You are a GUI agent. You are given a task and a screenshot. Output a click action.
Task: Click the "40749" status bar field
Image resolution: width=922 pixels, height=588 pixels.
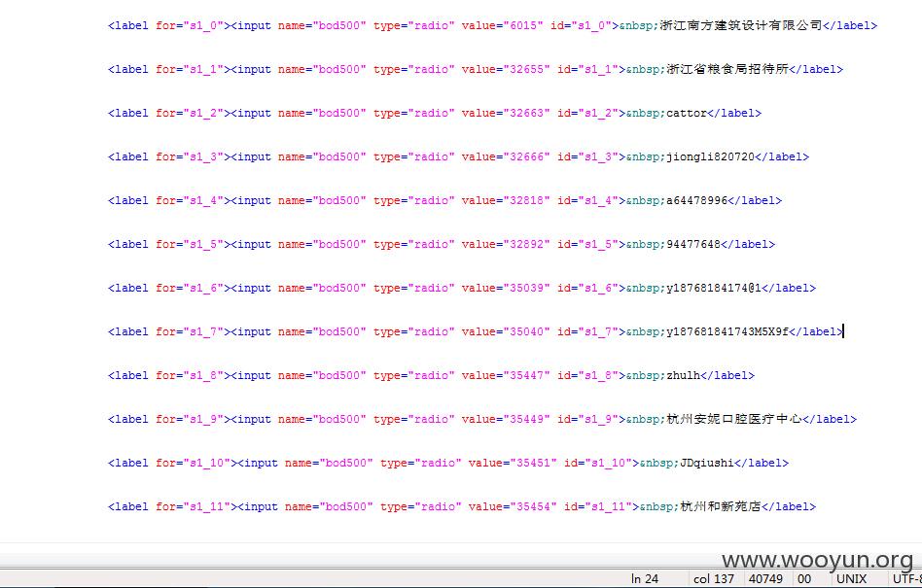pyautogui.click(x=765, y=578)
